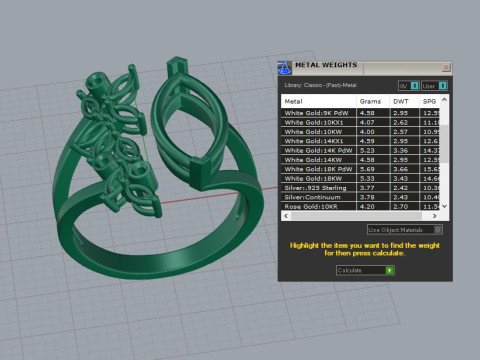Click the 3.77 grams value
The width and height of the screenshot is (480, 360).
[x=367, y=188]
